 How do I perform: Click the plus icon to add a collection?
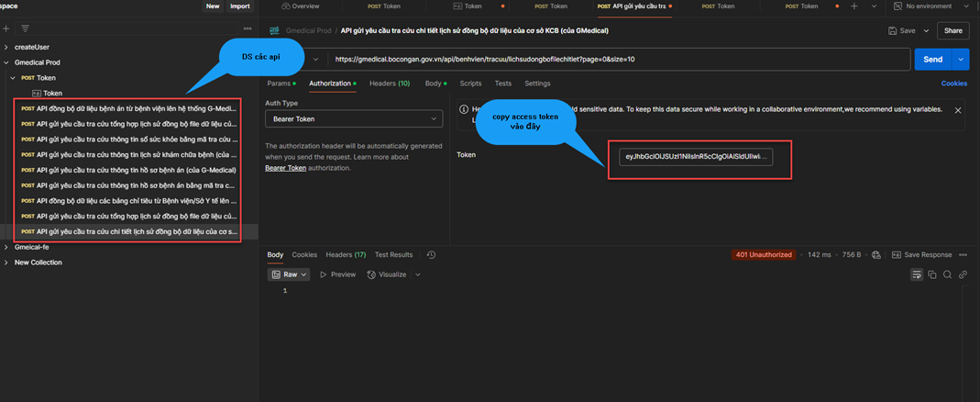click(x=6, y=28)
